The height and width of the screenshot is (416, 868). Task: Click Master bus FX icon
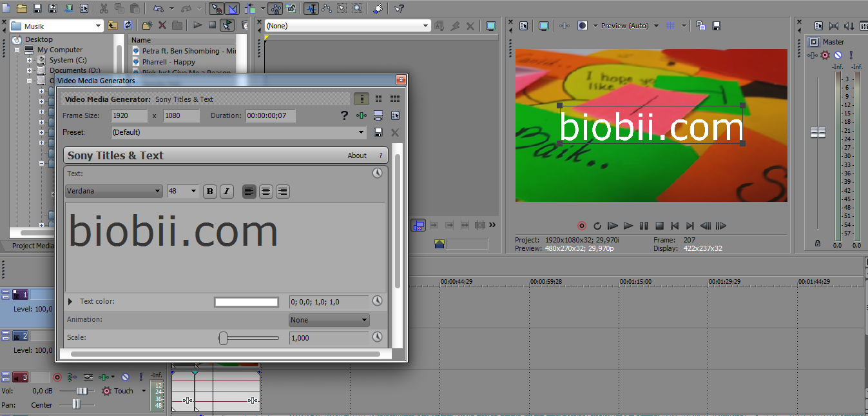point(813,55)
